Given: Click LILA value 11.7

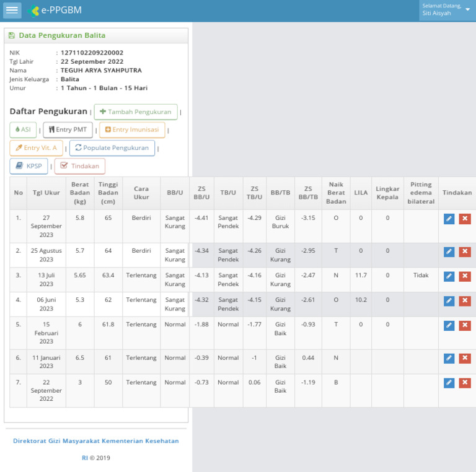Looking at the screenshot, I should coord(361,275).
